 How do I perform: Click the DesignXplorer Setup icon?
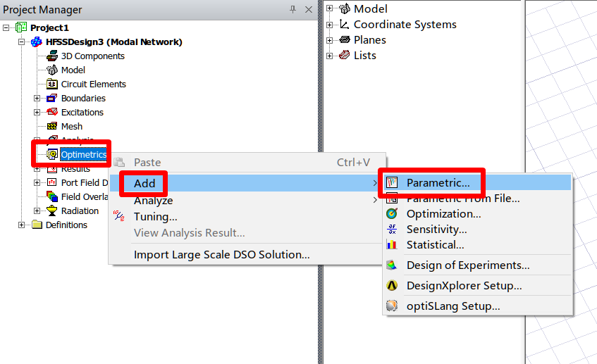tap(392, 286)
